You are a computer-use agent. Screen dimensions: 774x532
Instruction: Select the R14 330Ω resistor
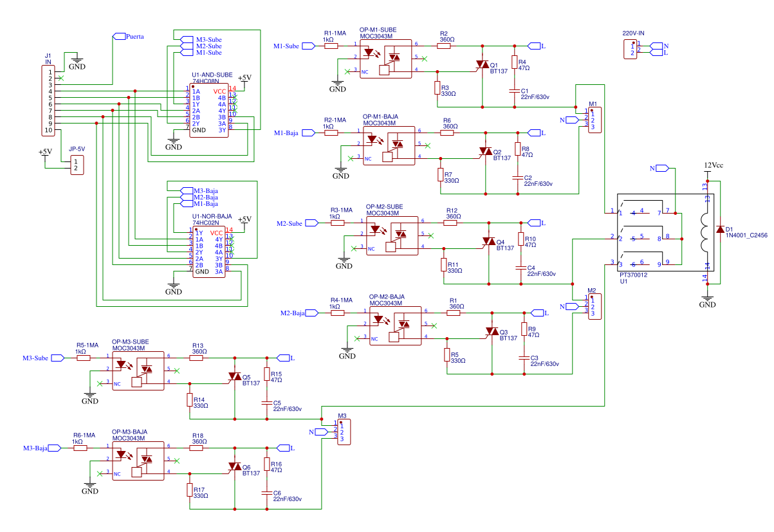189,399
